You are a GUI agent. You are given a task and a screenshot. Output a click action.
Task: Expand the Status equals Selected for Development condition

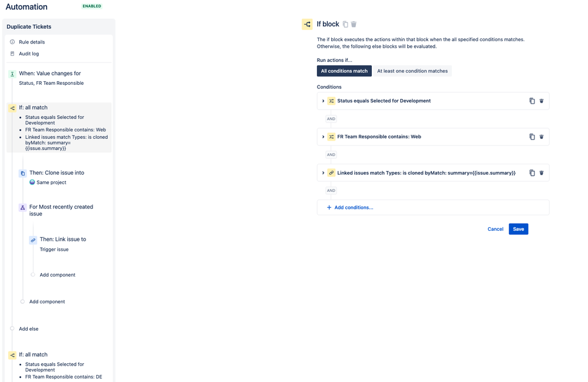(x=323, y=101)
